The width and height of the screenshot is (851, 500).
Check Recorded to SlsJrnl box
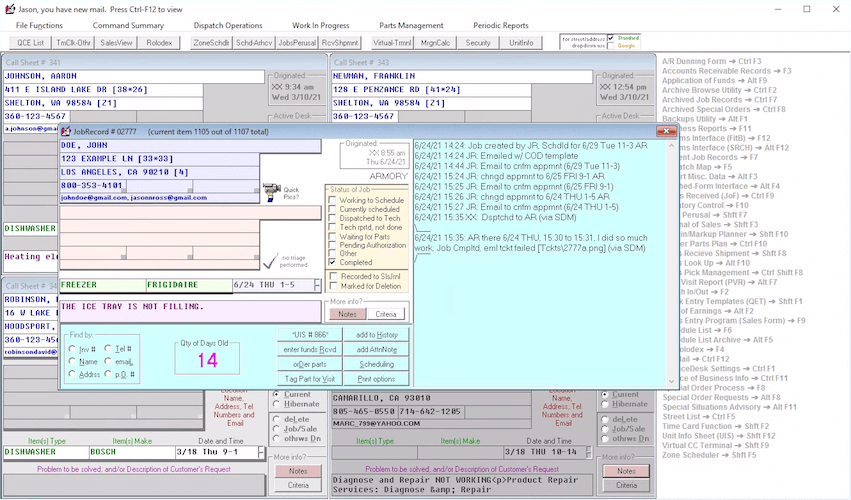[333, 276]
